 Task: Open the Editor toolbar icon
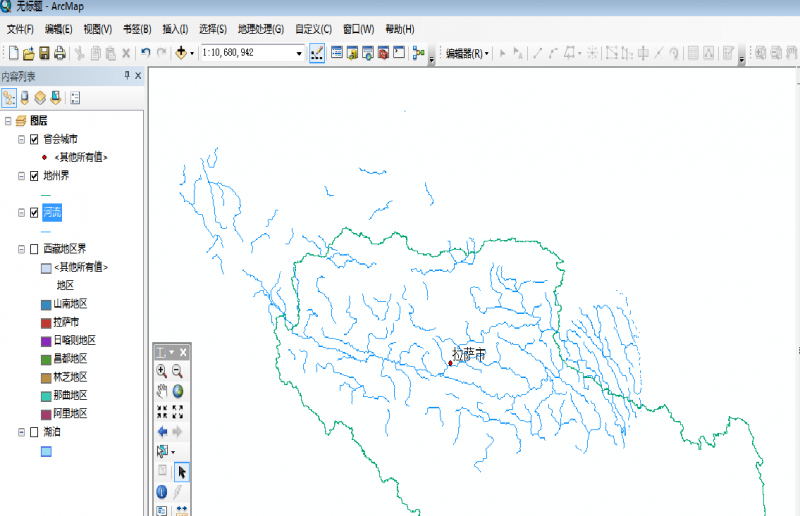click(x=317, y=53)
